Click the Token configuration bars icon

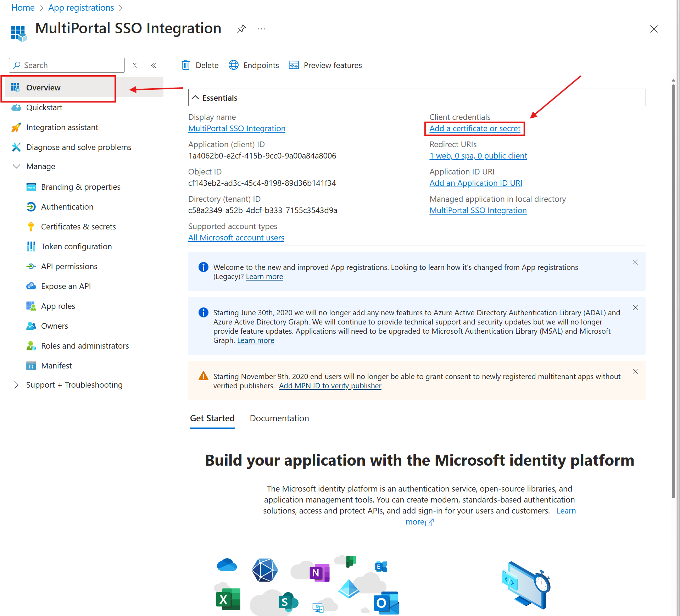coord(31,246)
